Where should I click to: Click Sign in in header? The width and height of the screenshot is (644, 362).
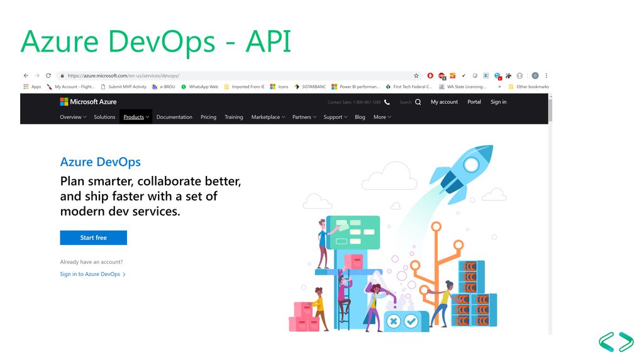(x=498, y=102)
